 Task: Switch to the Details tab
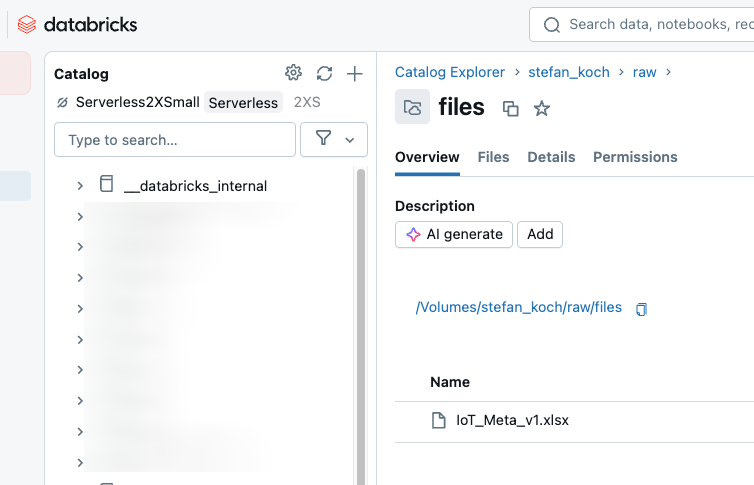[551, 157]
